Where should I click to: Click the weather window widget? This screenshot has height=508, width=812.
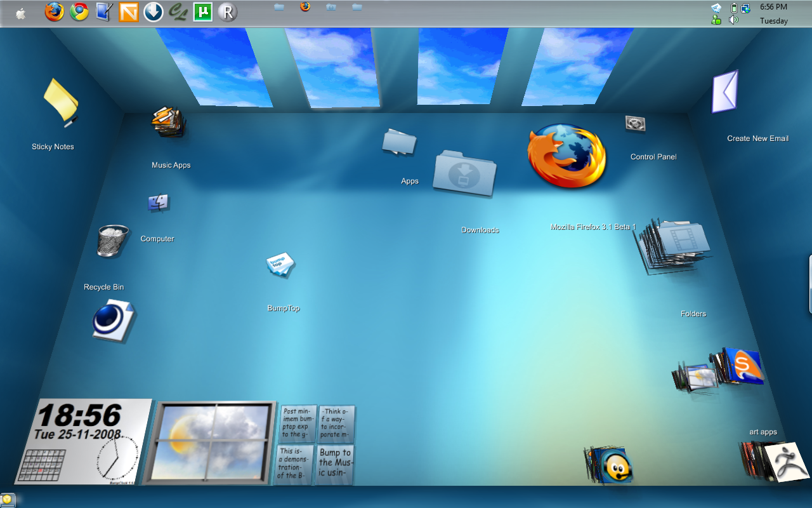211,441
